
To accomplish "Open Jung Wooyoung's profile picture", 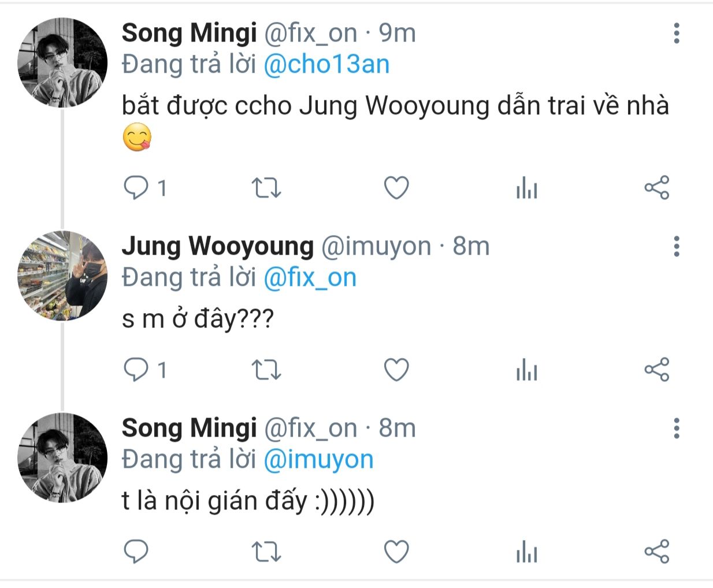I will coord(62,276).
